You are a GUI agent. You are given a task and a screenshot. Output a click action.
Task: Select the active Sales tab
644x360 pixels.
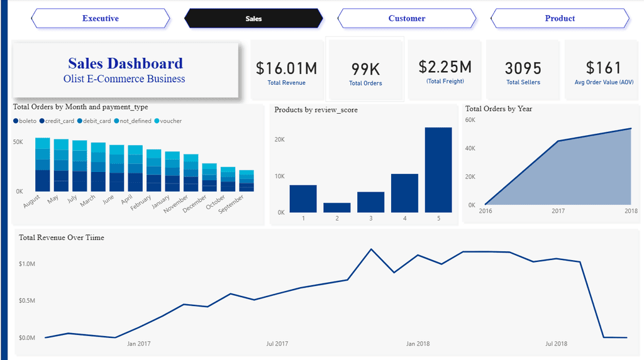[x=253, y=18]
